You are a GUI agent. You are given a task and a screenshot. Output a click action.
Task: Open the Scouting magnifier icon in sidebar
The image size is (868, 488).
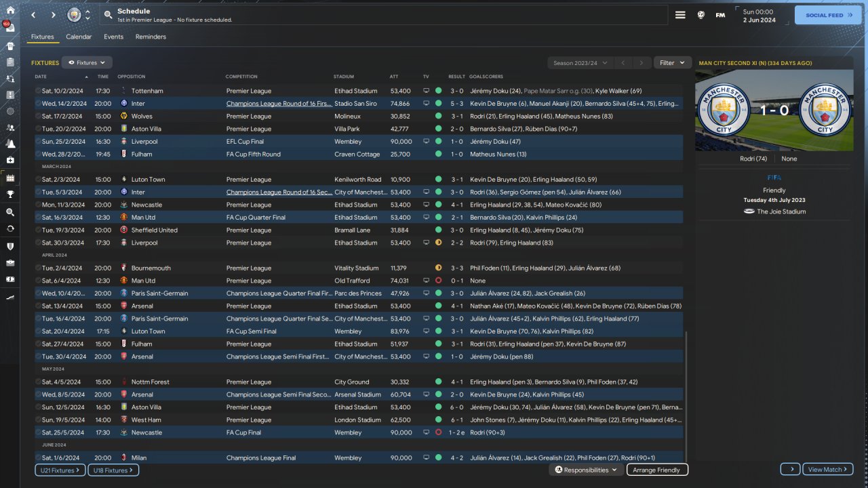tap(10, 212)
